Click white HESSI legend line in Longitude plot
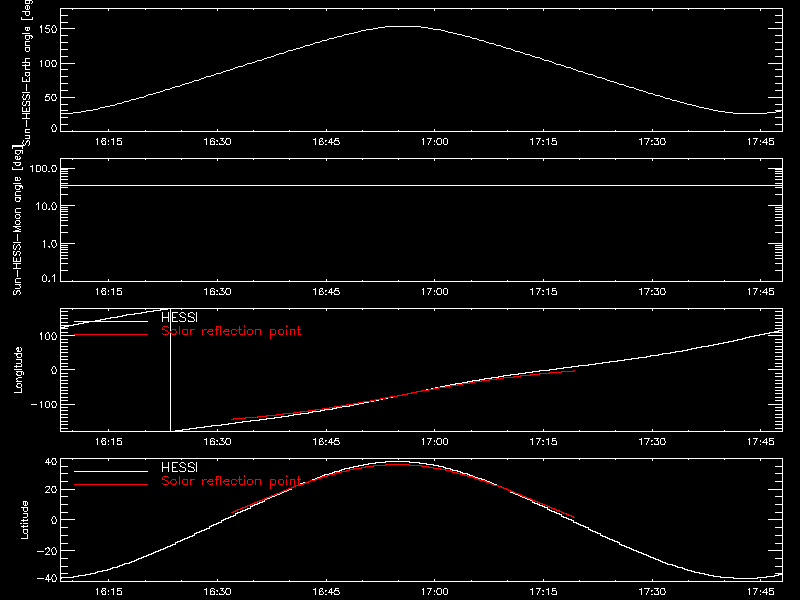The width and height of the screenshot is (800, 600). click(x=111, y=321)
